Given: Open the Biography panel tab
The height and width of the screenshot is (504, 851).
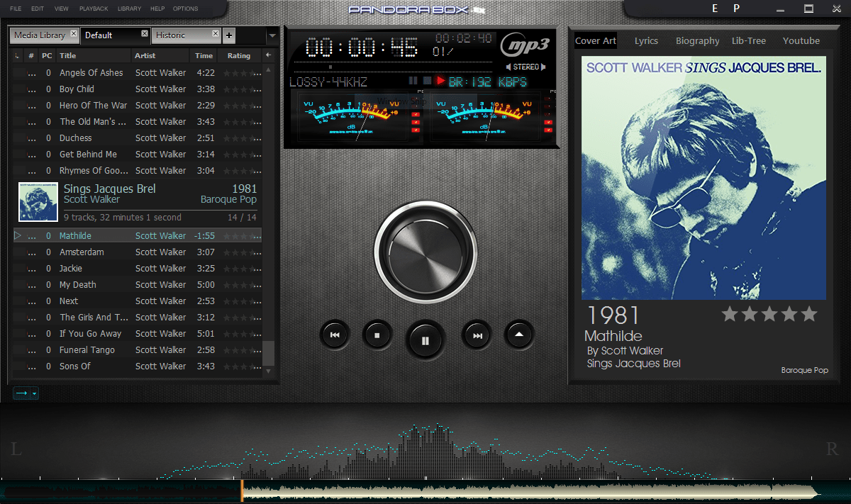Looking at the screenshot, I should tap(698, 41).
